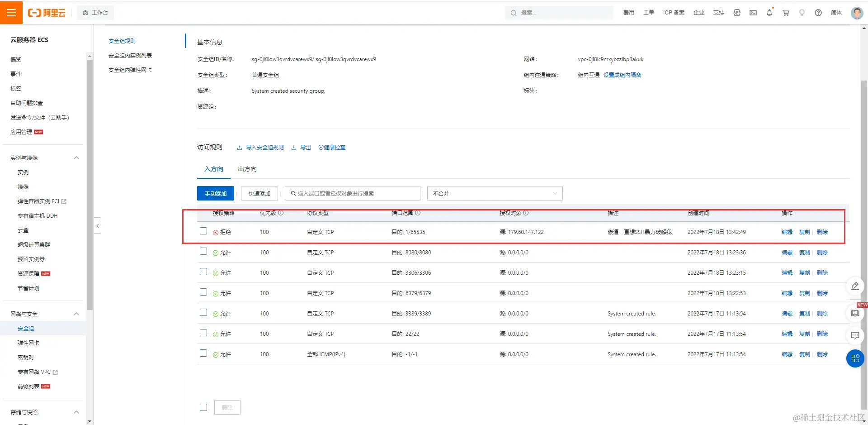
Task: Tick the select-all checkbox beside the bottom 删除 button
Action: pos(203,407)
